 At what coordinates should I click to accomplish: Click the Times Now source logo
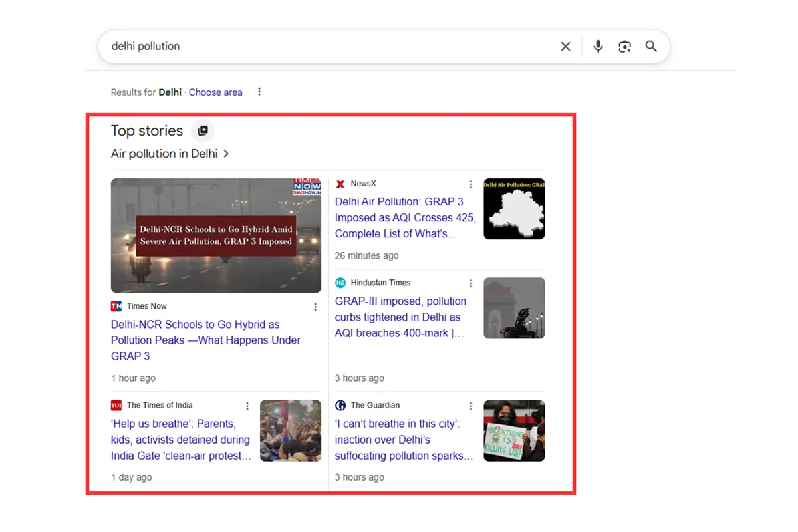[116, 306]
